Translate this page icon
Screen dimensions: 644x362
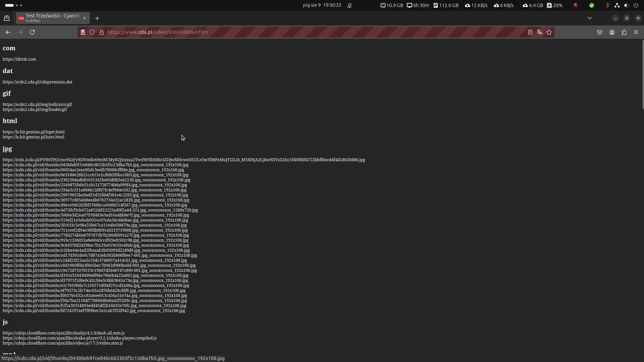pyautogui.click(x=540, y=32)
